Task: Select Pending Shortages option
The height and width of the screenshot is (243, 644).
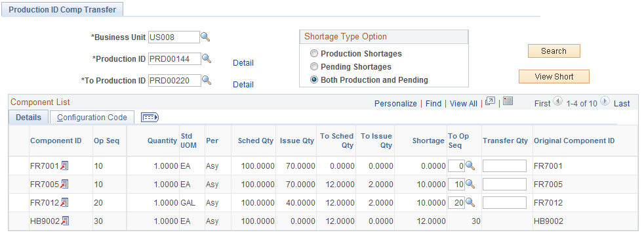Action: tap(314, 66)
